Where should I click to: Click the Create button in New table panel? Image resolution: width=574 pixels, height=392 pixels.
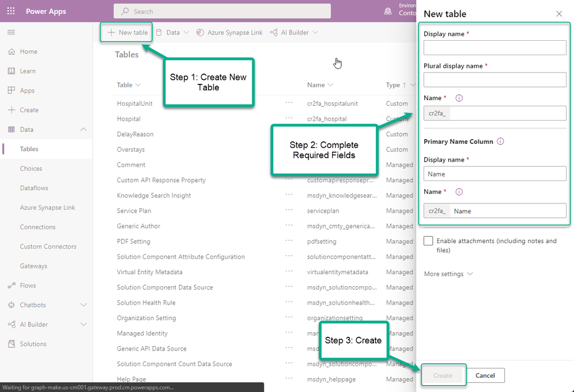(443, 375)
